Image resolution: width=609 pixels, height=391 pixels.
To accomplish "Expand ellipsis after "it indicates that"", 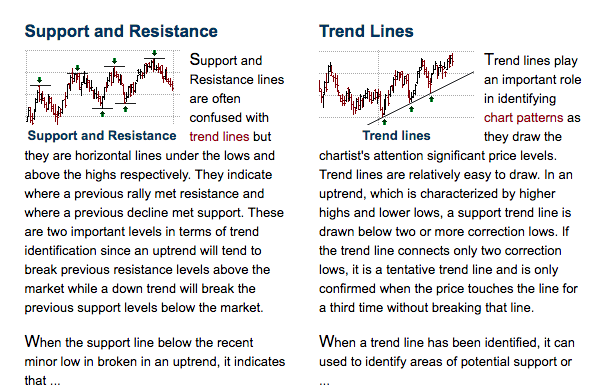I will [x=55, y=381].
